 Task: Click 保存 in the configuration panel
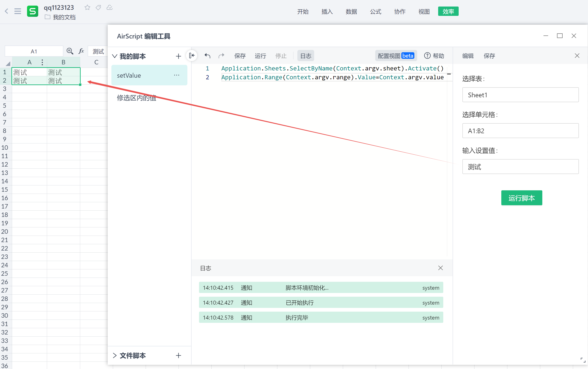point(489,56)
